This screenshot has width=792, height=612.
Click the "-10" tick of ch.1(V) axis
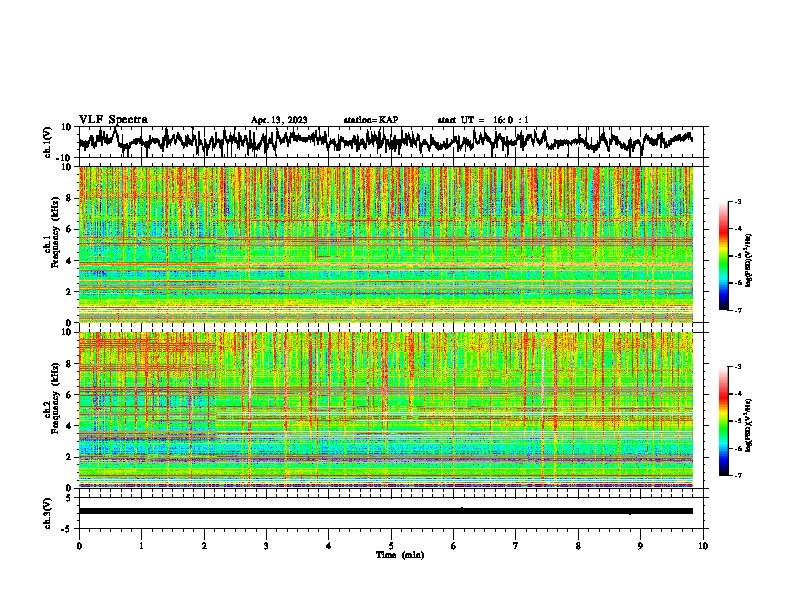[x=65, y=158]
